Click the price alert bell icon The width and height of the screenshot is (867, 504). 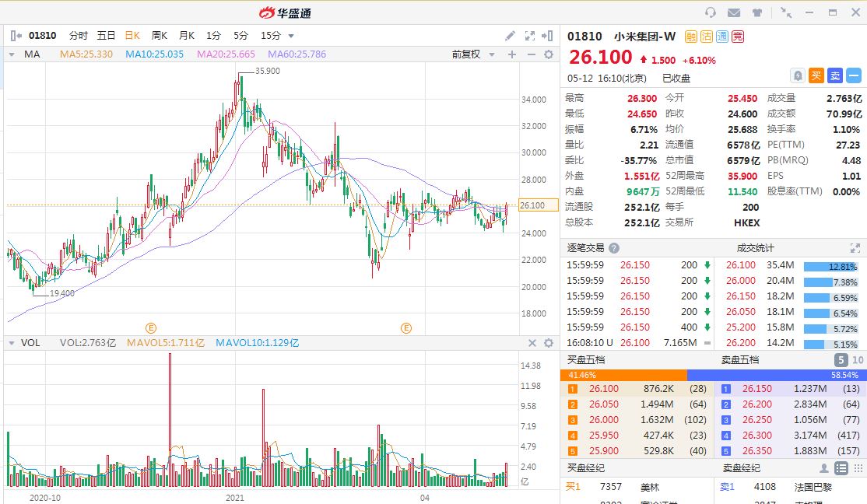(798, 75)
